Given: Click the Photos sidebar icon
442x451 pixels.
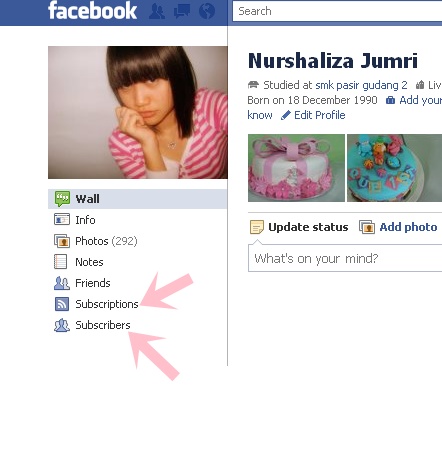Looking at the screenshot, I should 62,241.
